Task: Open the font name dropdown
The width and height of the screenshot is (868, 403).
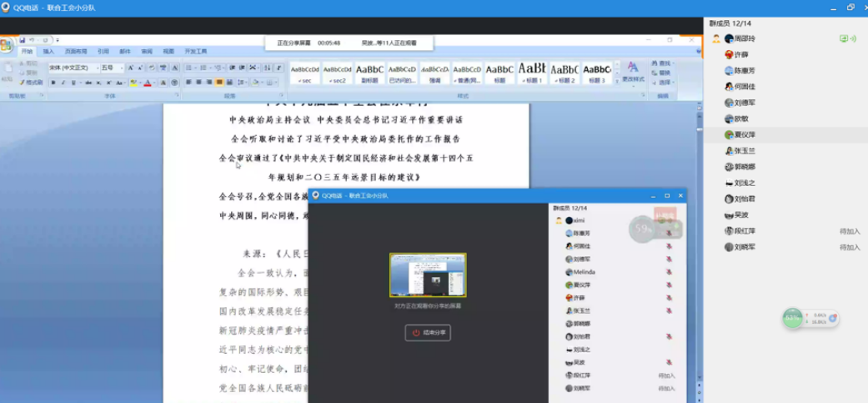Action: pos(98,68)
